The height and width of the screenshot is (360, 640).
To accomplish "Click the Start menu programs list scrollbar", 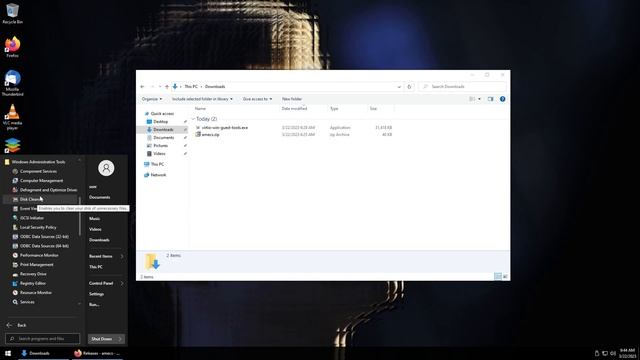I will pyautogui.click(x=80, y=216).
